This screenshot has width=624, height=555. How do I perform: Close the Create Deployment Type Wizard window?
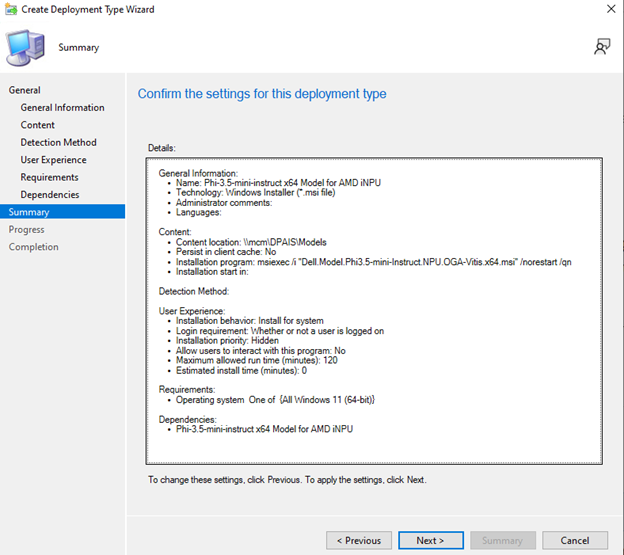coord(610,8)
